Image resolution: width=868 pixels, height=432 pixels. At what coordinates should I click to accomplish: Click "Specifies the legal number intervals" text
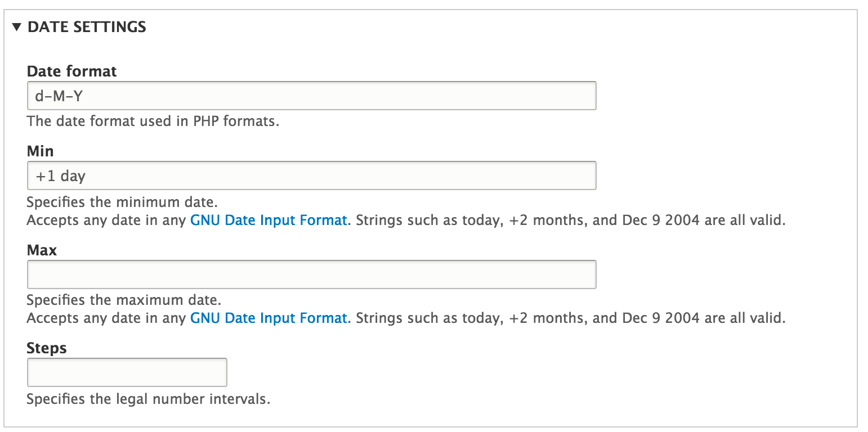pos(148,399)
